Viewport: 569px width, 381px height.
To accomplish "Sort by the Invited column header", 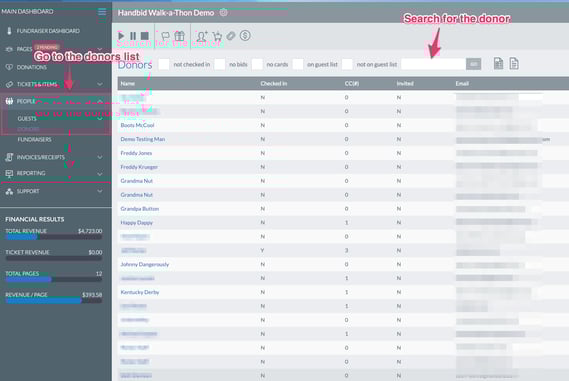I will tap(405, 83).
